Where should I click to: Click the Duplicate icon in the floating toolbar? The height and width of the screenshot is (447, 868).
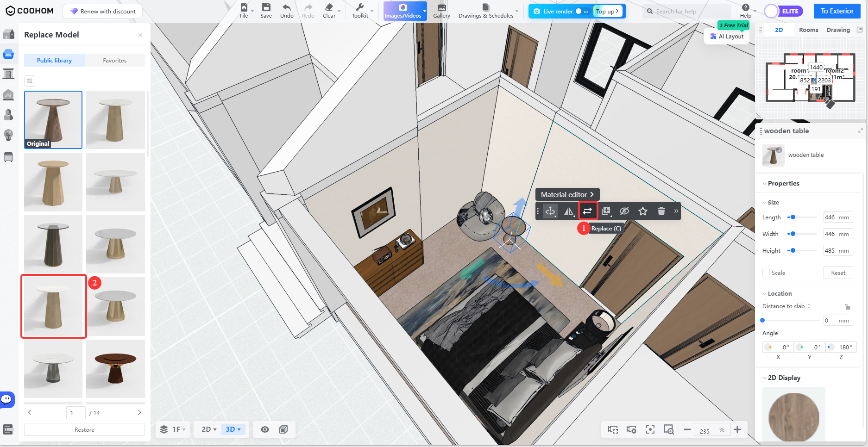pyautogui.click(x=606, y=211)
